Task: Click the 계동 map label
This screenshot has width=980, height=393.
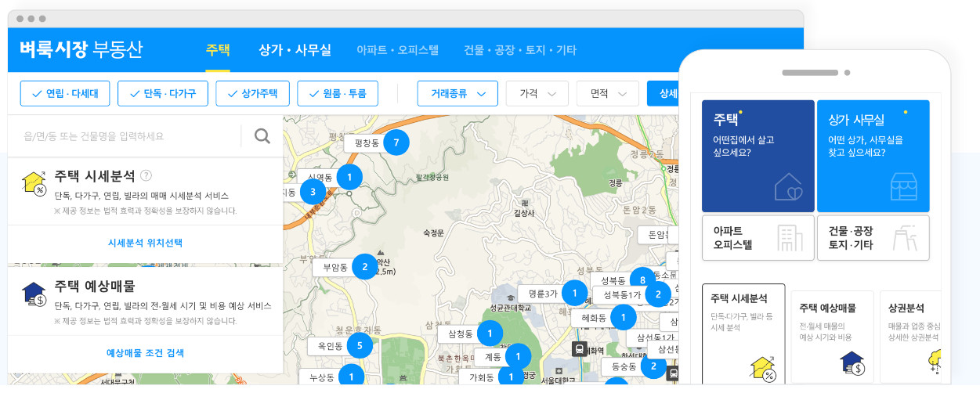Action: coord(493,356)
